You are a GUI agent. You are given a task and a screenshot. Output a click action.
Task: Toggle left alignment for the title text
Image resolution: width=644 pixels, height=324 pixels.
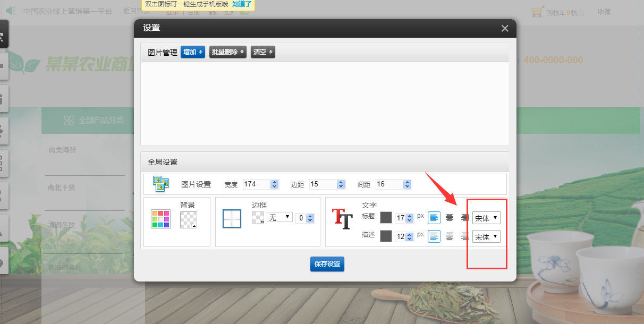(434, 218)
